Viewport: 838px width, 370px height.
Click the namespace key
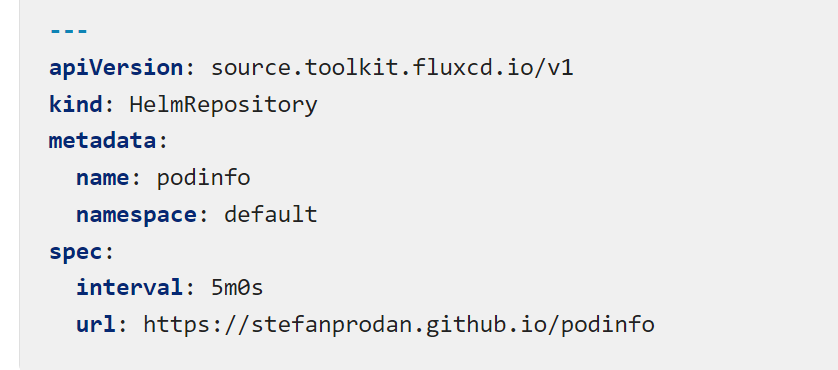pos(136,215)
